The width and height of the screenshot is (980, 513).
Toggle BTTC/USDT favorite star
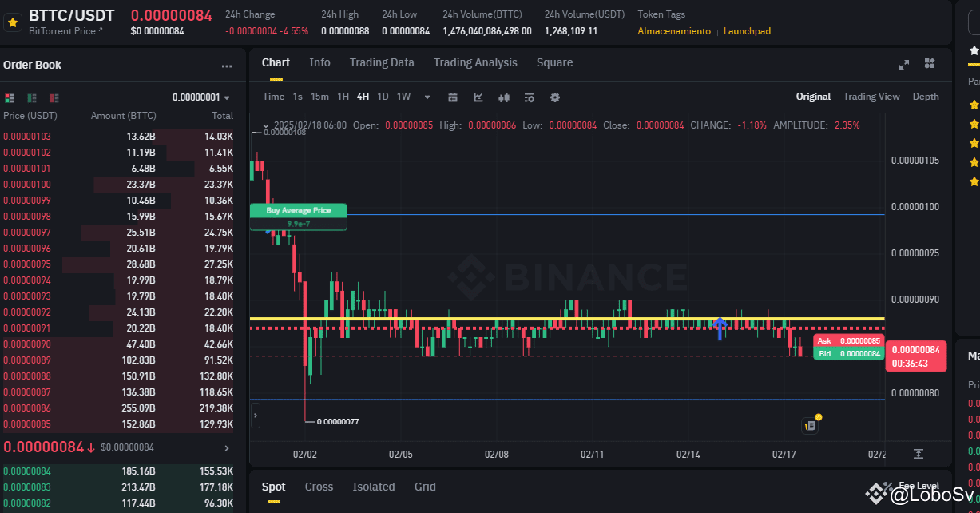click(x=12, y=22)
